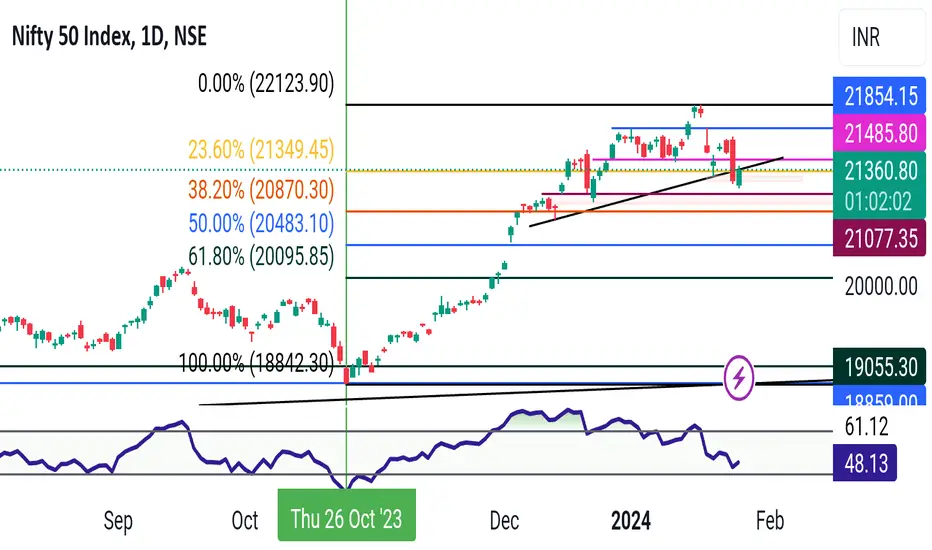This screenshot has width=932, height=550.
Task: Select the 61.80% (20095.85) Fibonacci label
Action: point(261,256)
